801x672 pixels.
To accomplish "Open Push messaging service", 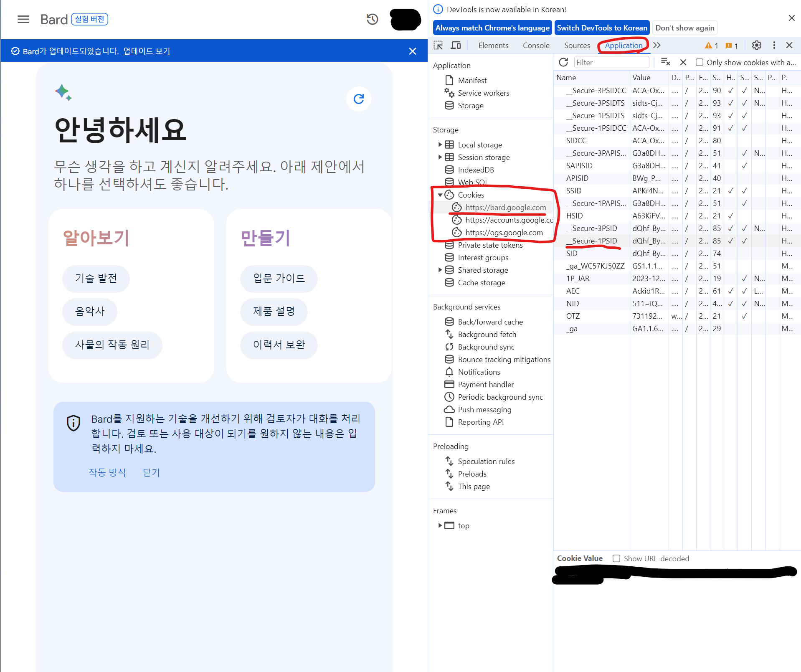I will click(x=484, y=409).
